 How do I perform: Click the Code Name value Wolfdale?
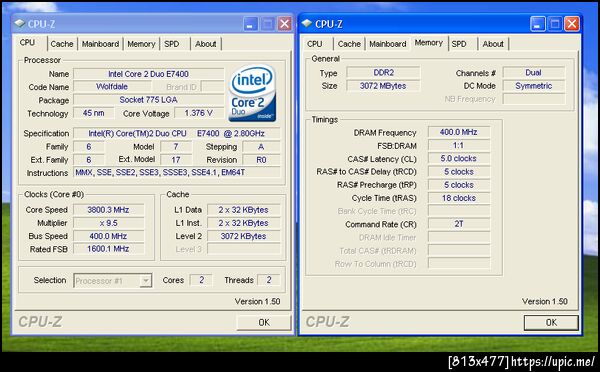(x=112, y=86)
